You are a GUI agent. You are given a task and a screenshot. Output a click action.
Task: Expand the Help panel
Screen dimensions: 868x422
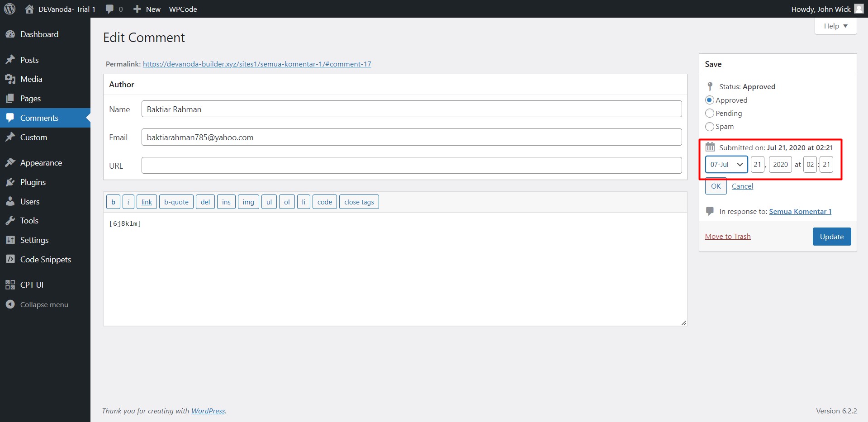click(835, 26)
